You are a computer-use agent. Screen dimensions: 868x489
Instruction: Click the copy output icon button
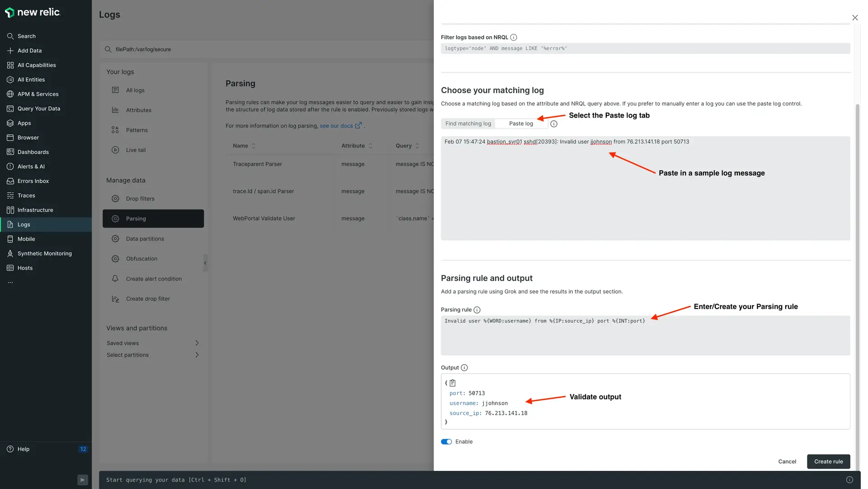click(453, 383)
